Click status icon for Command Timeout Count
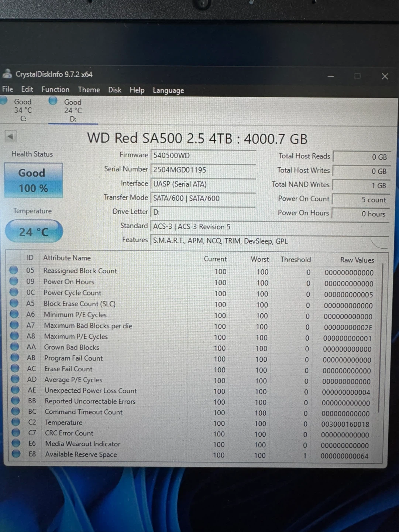Image resolution: width=399 pixels, height=532 pixels. 16,411
